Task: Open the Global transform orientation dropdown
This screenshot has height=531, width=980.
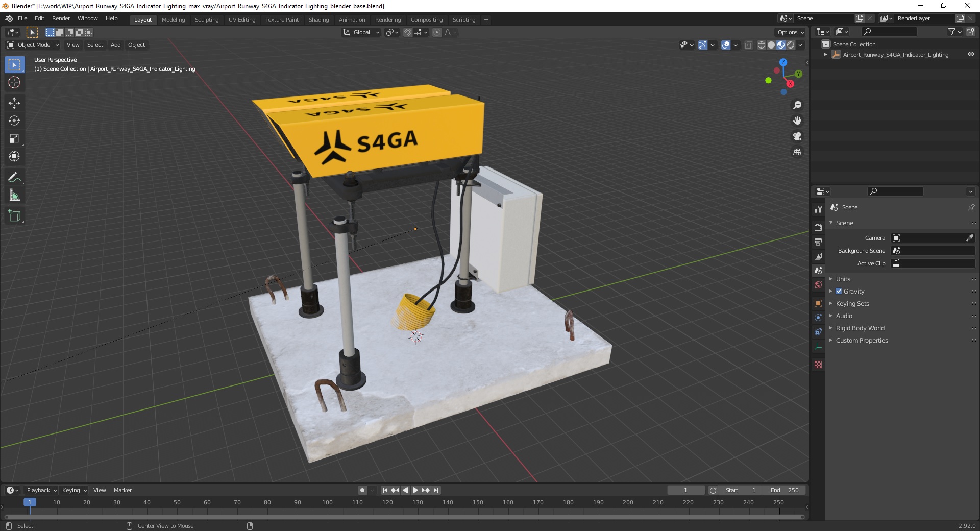Action: tap(361, 32)
